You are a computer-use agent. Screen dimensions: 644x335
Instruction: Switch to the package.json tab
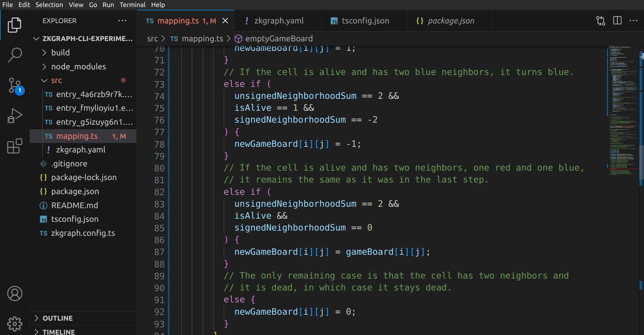pyautogui.click(x=450, y=21)
